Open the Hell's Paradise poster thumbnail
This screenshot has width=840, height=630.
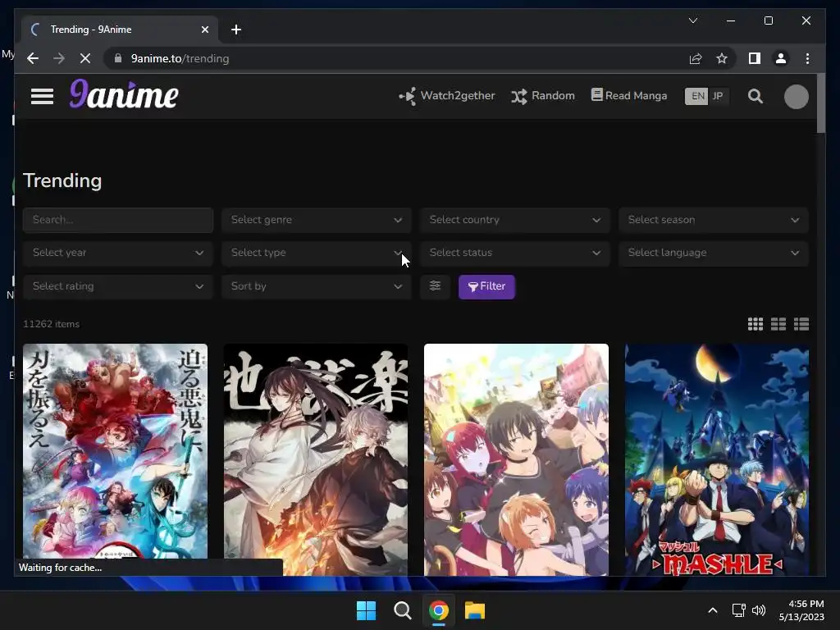(x=316, y=459)
